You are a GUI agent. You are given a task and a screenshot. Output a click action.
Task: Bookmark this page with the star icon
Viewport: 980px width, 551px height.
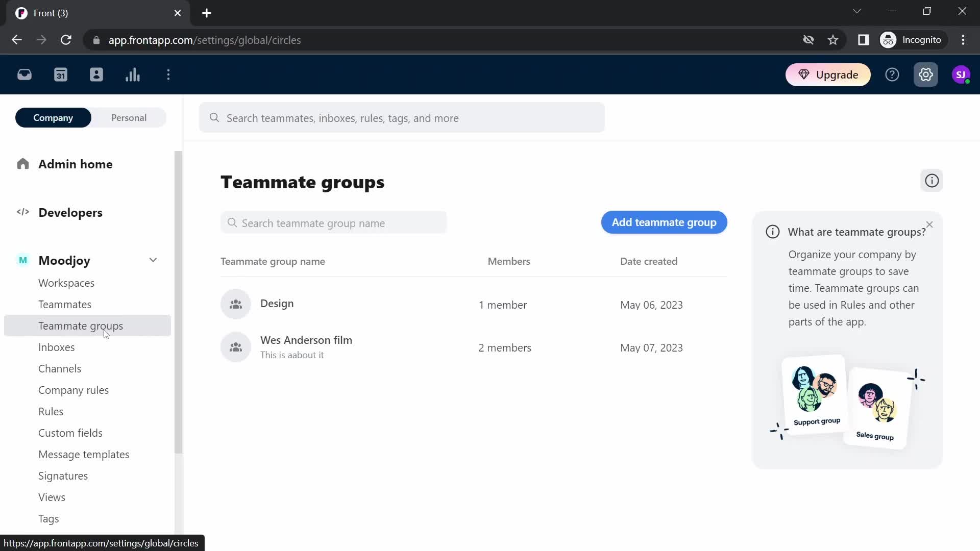[x=833, y=40]
